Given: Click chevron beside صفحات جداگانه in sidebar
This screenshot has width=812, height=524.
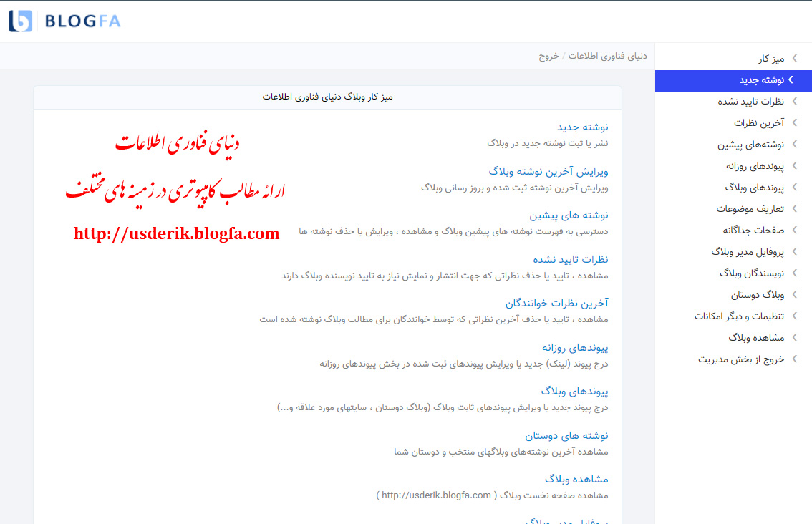Looking at the screenshot, I should (794, 230).
